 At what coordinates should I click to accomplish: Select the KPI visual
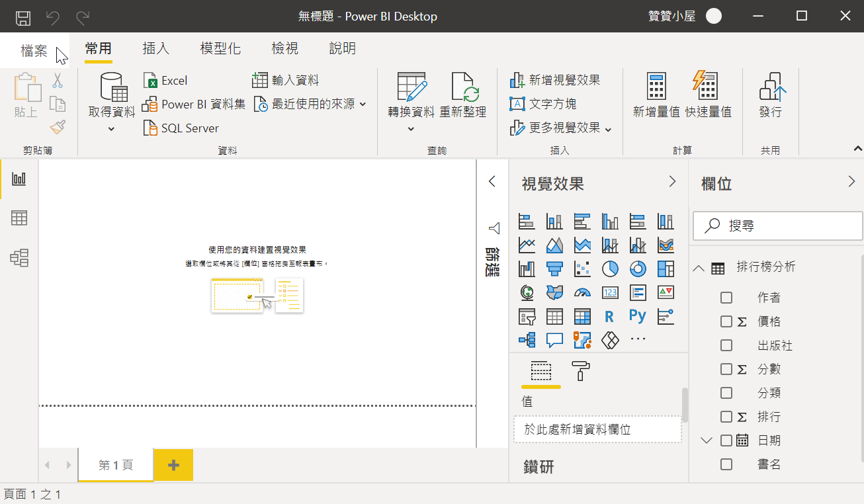(666, 292)
